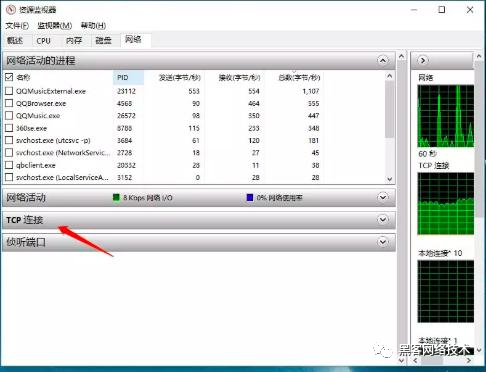Click the 60 秒 graph label
The width and height of the screenshot is (486, 372).
pos(427,154)
